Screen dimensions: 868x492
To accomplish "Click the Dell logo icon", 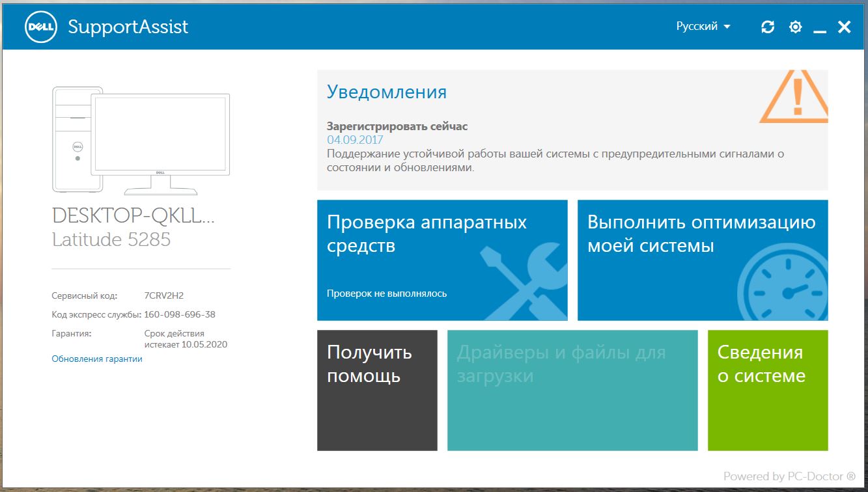I will click(42, 27).
